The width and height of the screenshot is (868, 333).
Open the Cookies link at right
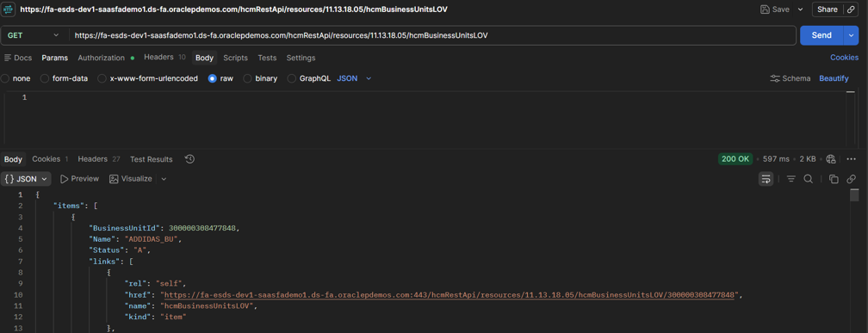click(844, 58)
